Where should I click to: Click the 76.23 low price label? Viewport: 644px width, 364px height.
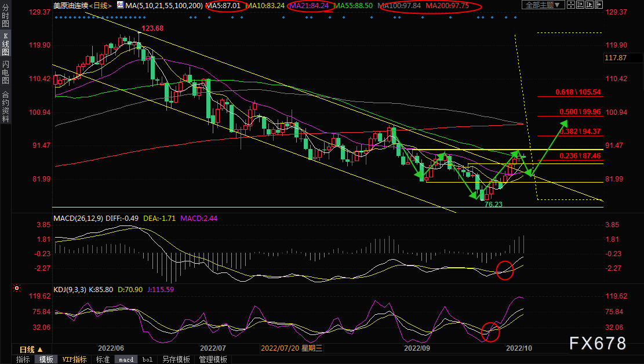coord(493,204)
